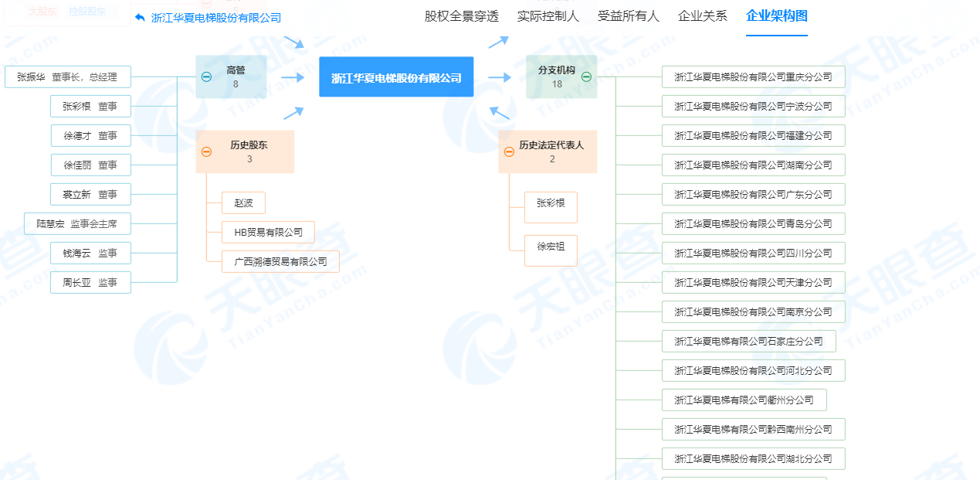Open the 四川分公司 branch node
Viewport: 980px width, 480px height.
pos(754,254)
